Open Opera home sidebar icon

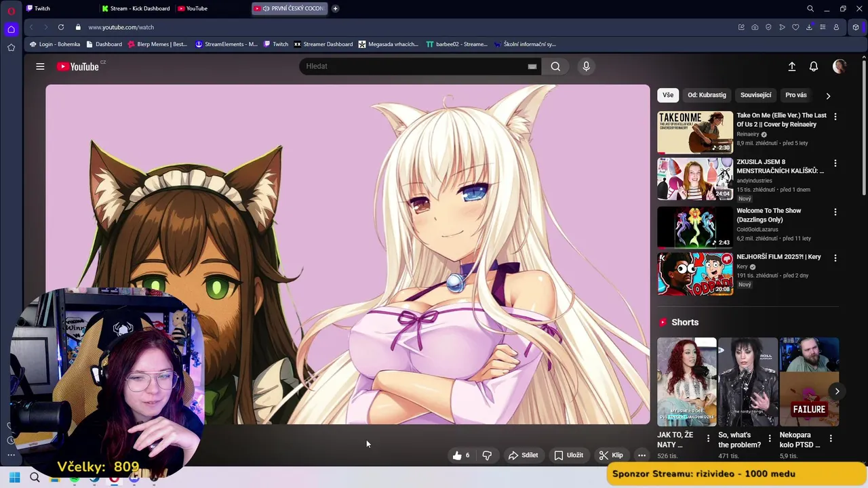[11, 29]
